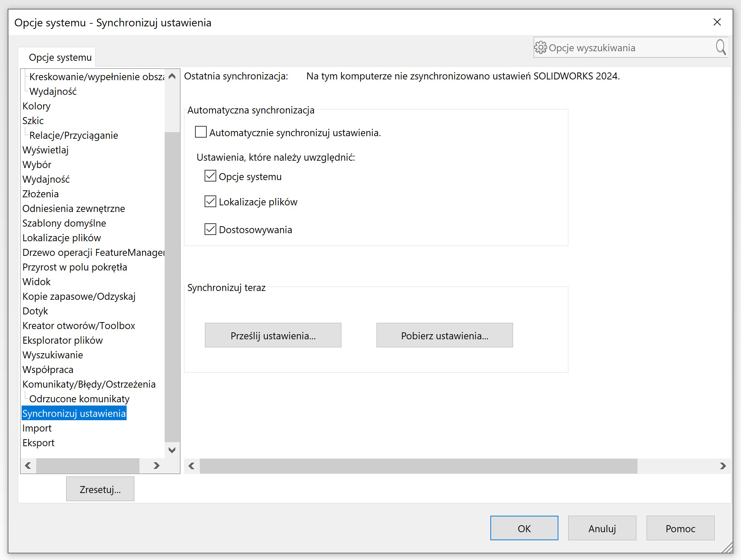
Task: Select Odrzucone komunikaty tree item
Action: 79,399
